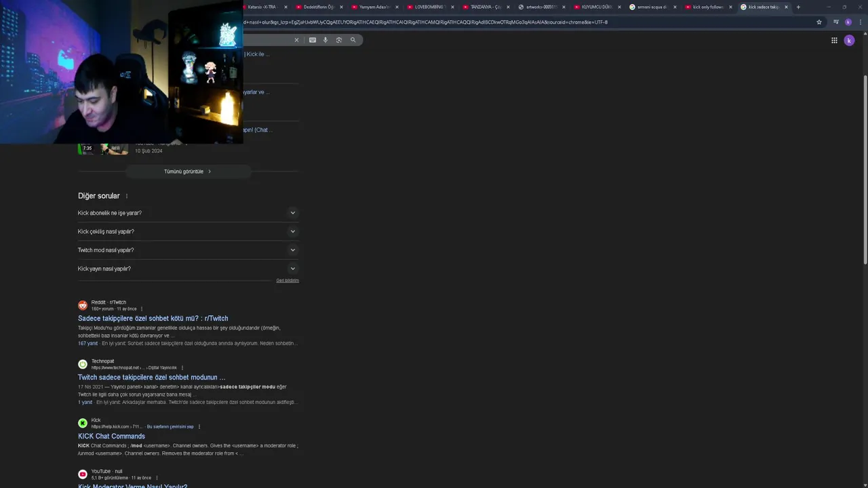The height and width of the screenshot is (488, 868).
Task: Open more options for the Kick help result
Action: pyautogui.click(x=199, y=427)
